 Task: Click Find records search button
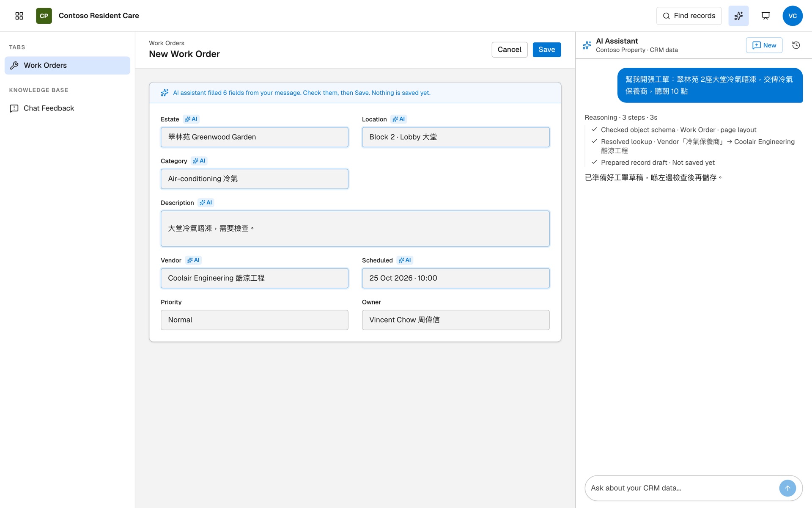pyautogui.click(x=689, y=16)
